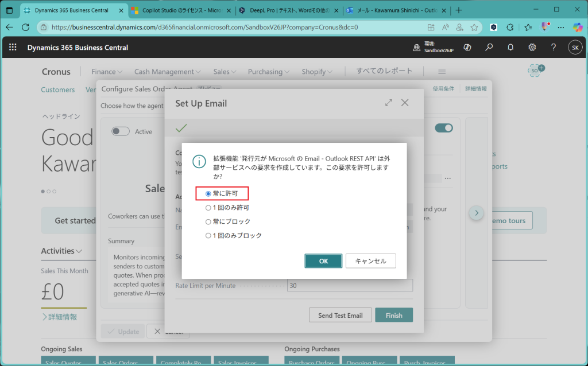Viewport: 588px width, 366px height.
Task: Expand the Finance menu
Action: 107,72
